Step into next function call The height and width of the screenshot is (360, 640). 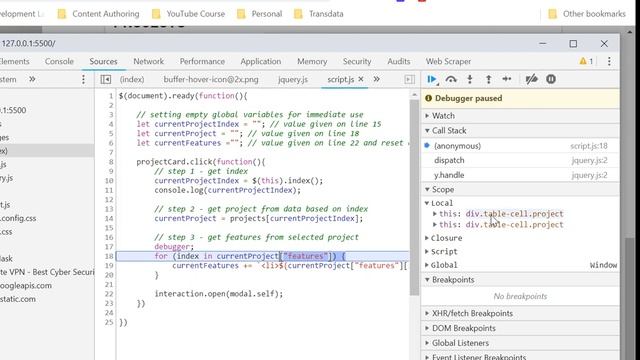[x=470, y=79]
